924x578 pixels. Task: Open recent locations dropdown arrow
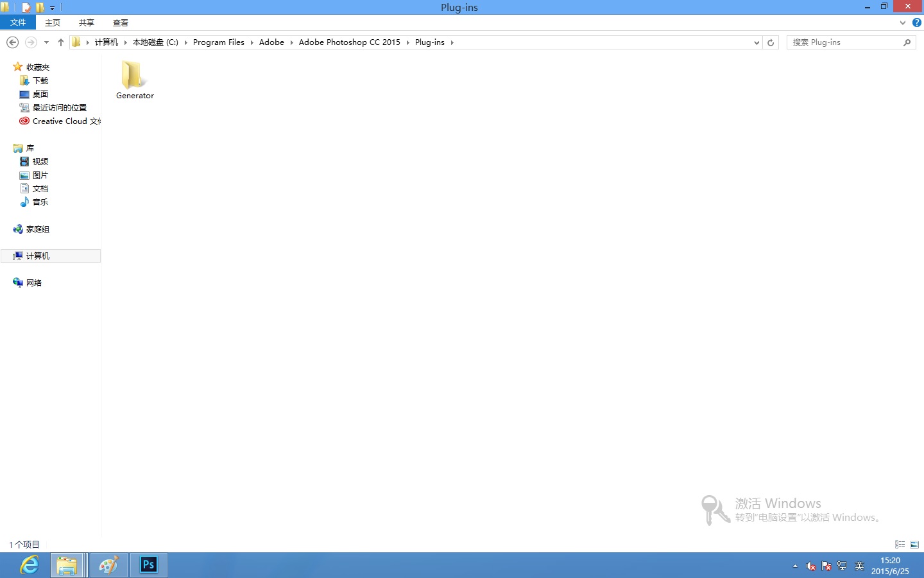point(46,42)
